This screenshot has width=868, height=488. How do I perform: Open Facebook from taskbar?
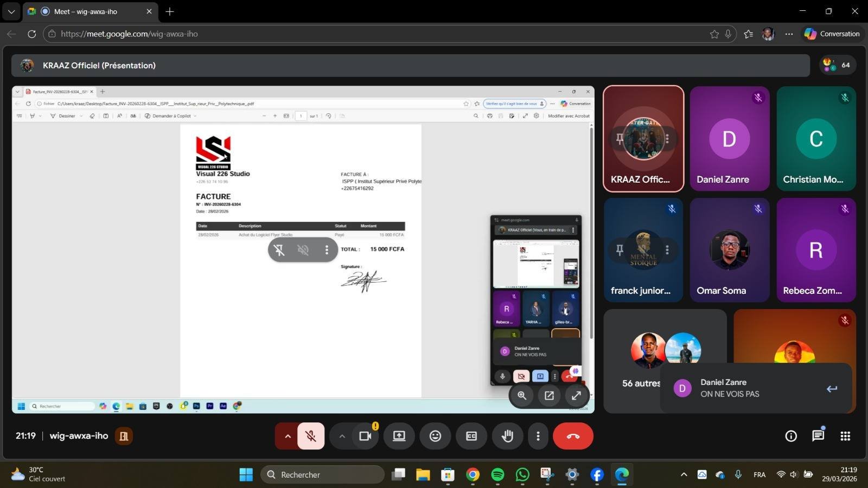click(x=597, y=474)
